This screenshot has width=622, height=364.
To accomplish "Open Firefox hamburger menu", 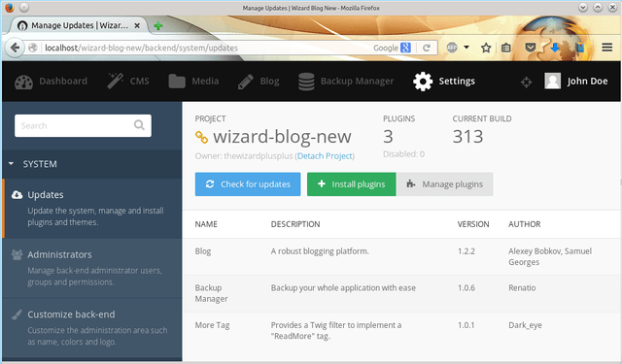I will tap(606, 48).
